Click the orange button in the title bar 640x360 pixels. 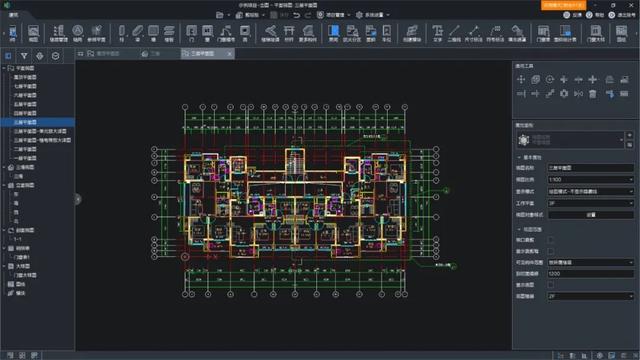pos(564,5)
